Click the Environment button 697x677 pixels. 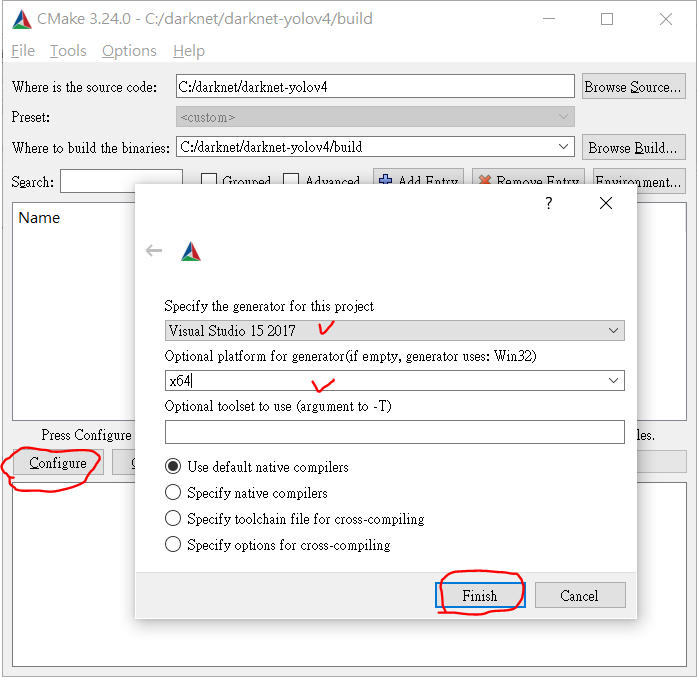639,180
